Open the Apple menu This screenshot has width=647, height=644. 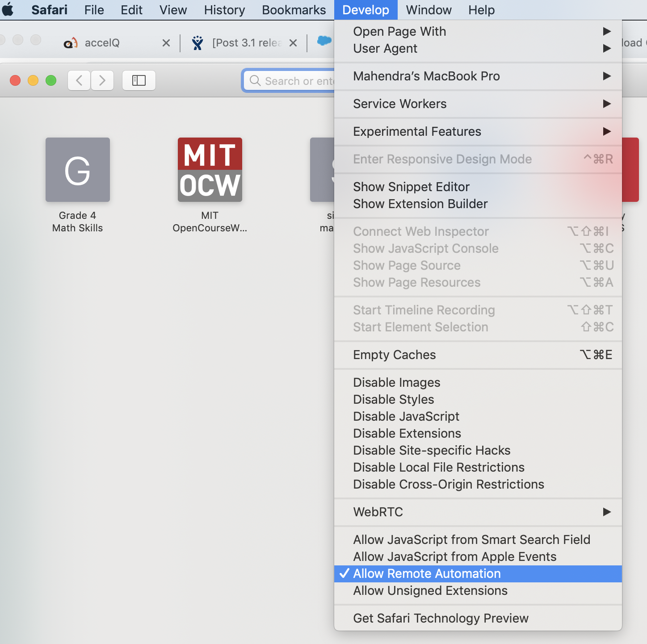point(8,9)
